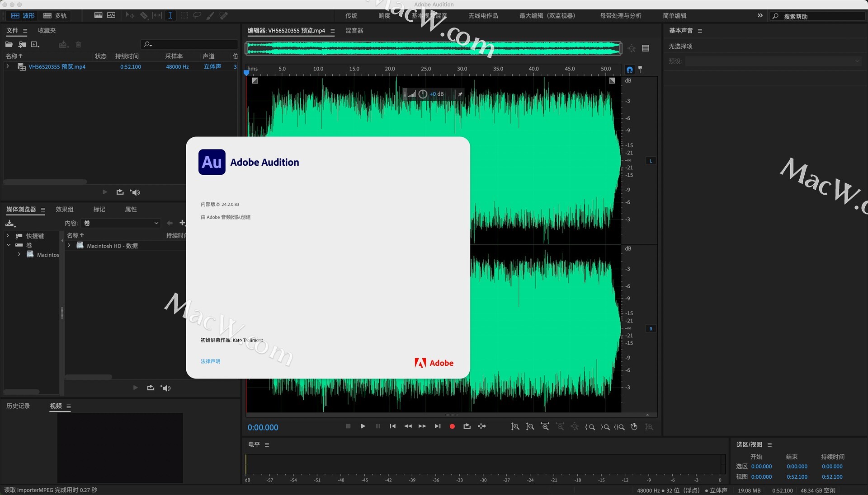
Task: Expand the 快捷键 tree item
Action: coord(8,236)
